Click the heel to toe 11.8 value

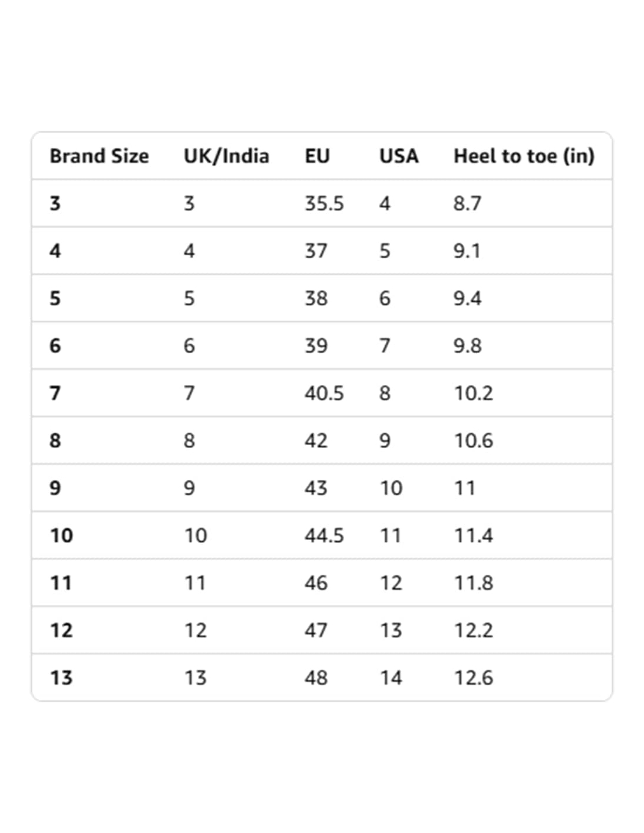[474, 583]
